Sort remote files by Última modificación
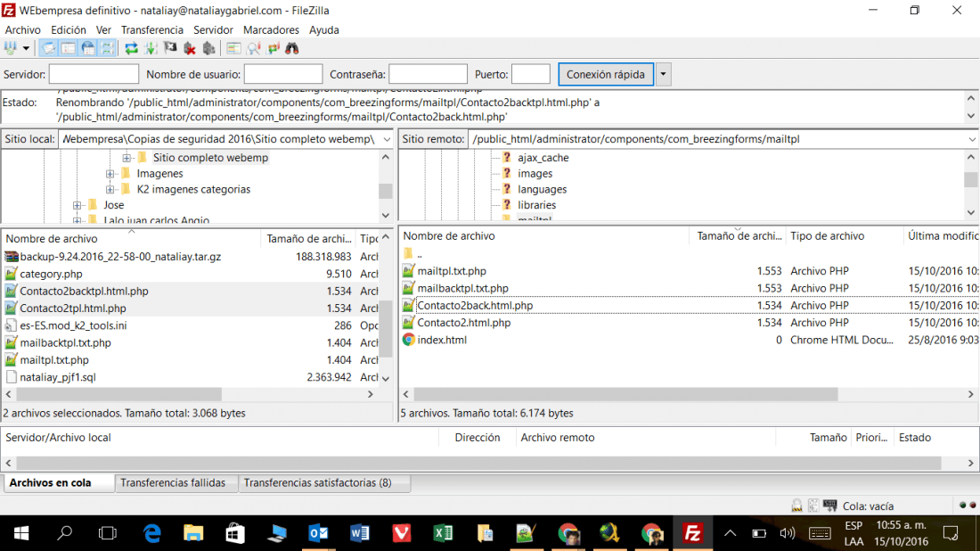Screen dimensions: 980x551 coord(942,235)
